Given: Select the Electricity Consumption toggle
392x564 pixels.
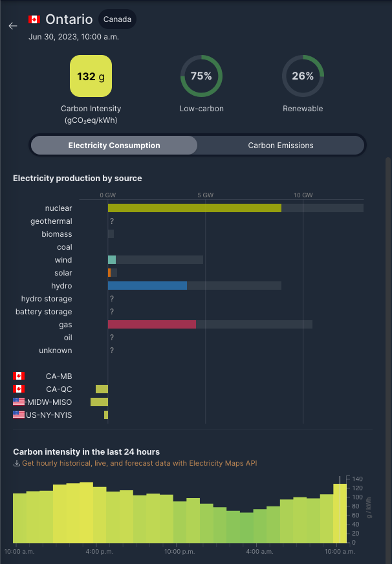Looking at the screenshot, I should coord(114,146).
